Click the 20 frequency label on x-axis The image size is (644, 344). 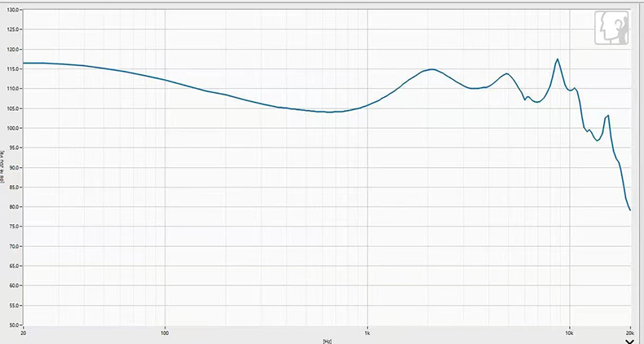[x=24, y=332]
